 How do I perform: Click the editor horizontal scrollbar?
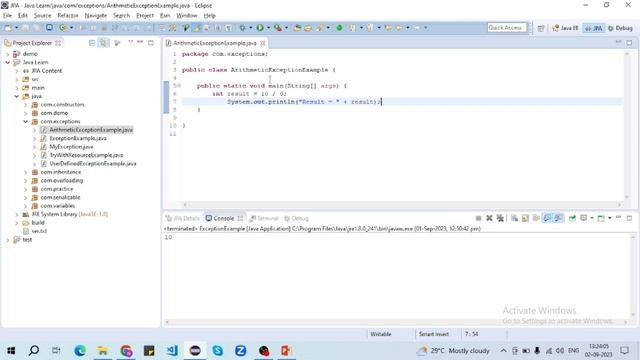402,204
